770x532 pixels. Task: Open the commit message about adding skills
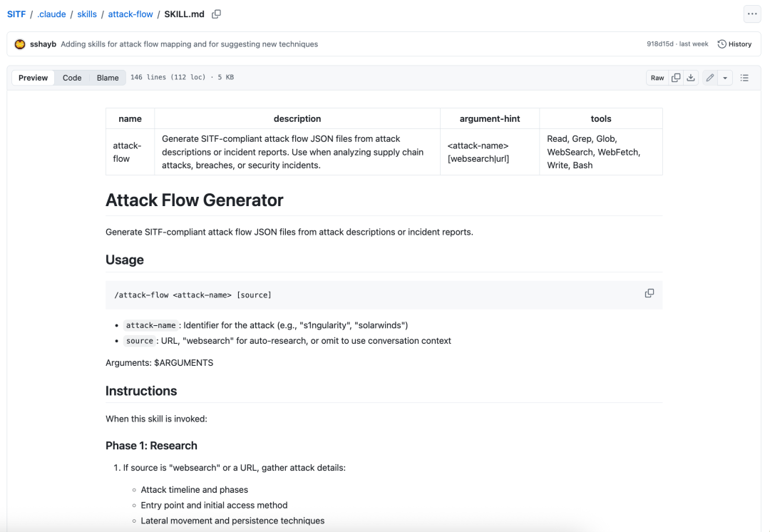click(x=189, y=44)
